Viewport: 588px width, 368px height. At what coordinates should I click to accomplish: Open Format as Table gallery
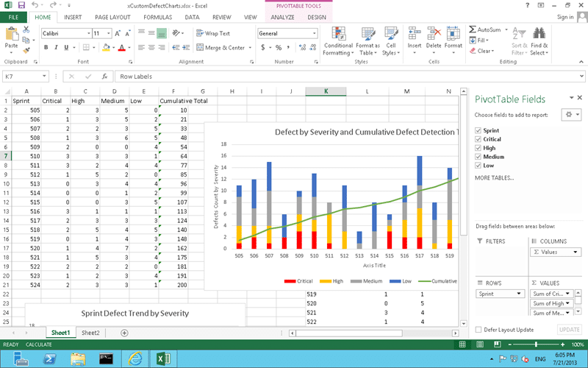[x=367, y=35]
